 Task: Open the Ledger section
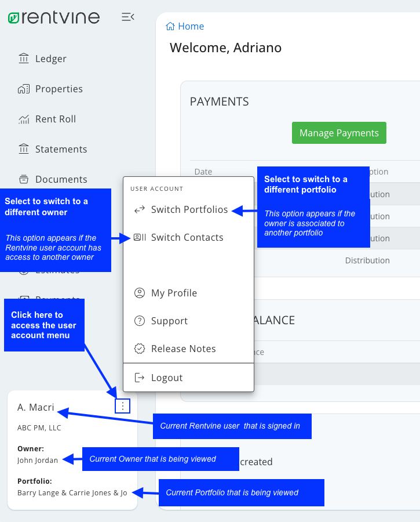(x=49, y=59)
